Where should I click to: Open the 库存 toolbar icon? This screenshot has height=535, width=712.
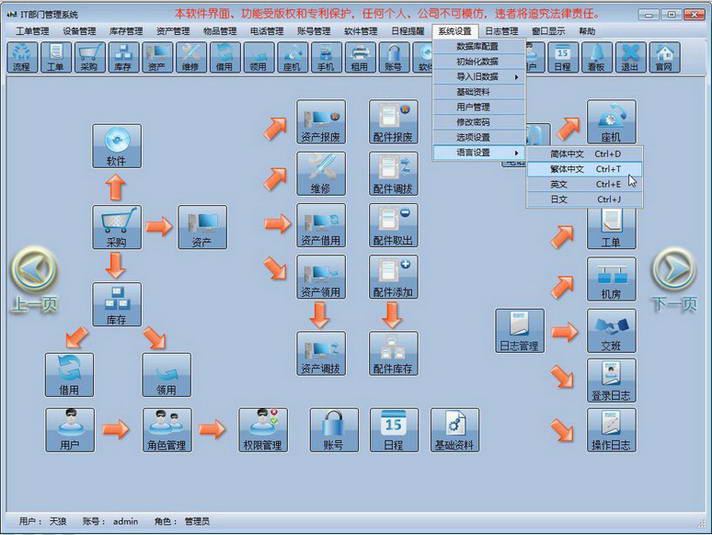point(123,57)
